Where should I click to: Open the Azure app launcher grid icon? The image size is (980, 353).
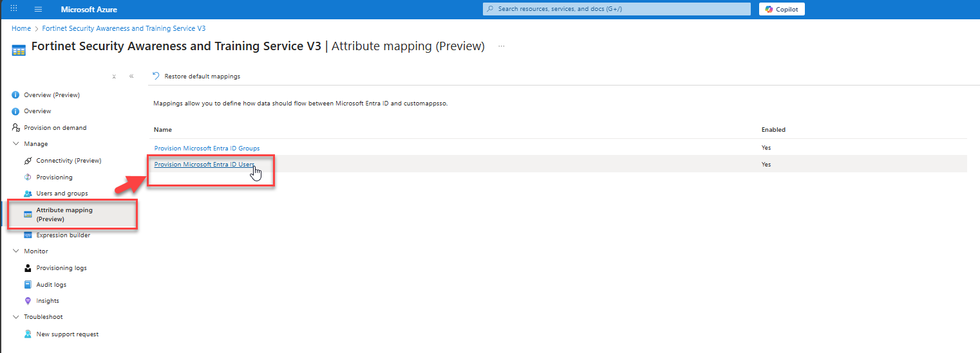(x=14, y=9)
